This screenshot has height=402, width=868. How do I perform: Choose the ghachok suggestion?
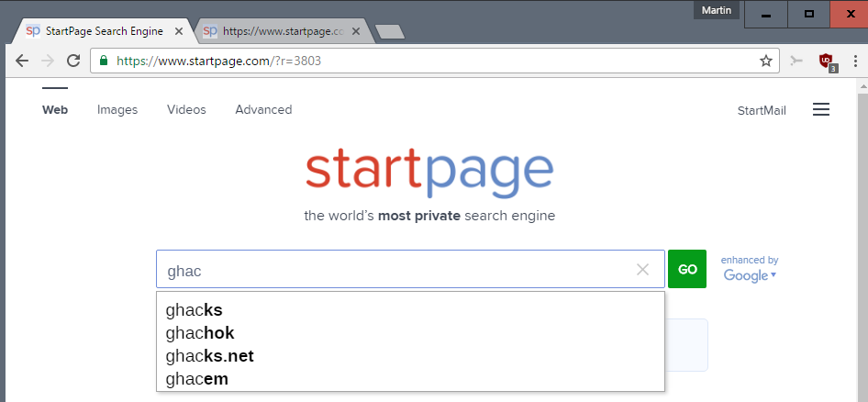410,333
